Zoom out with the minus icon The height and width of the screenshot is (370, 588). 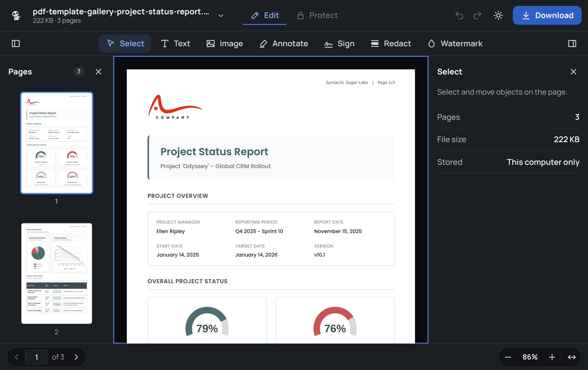(508, 357)
